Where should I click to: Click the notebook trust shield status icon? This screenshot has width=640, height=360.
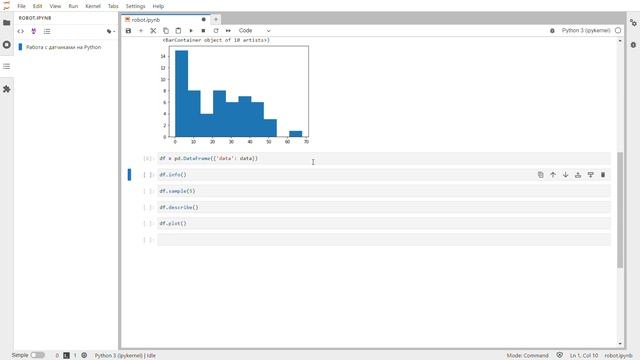pos(559,356)
